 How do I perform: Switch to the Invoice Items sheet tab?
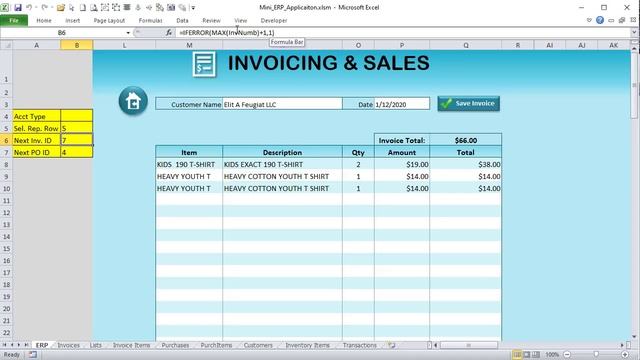(x=131, y=345)
